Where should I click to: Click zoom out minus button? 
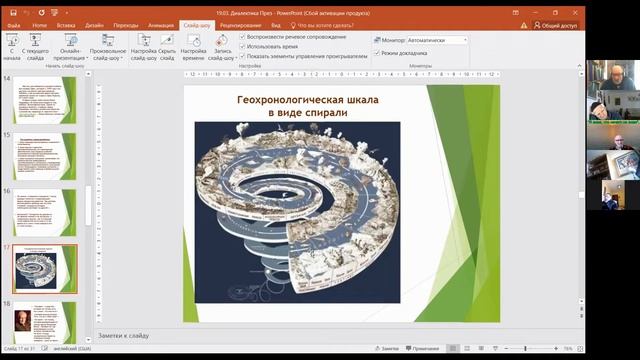506,349
